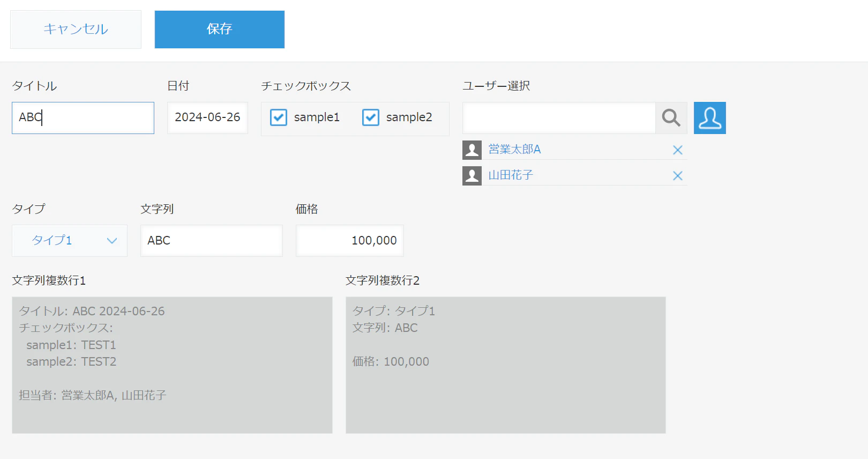868x459 pixels.
Task: Click the タイプ field label
Action: [29, 209]
